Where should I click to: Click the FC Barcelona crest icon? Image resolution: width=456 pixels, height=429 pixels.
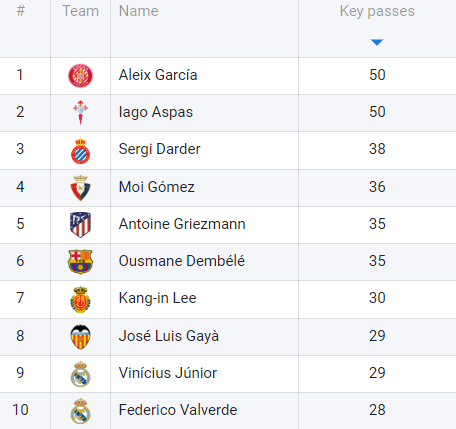(80, 262)
